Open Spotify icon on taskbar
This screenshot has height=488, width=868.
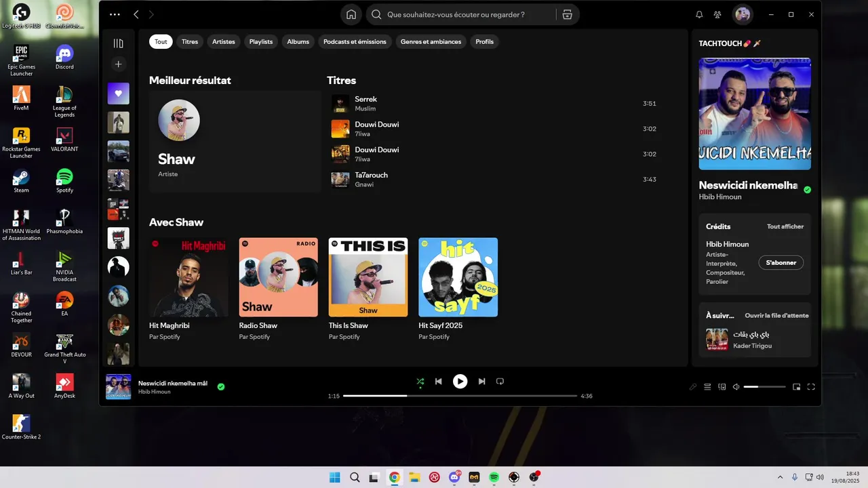point(494,477)
